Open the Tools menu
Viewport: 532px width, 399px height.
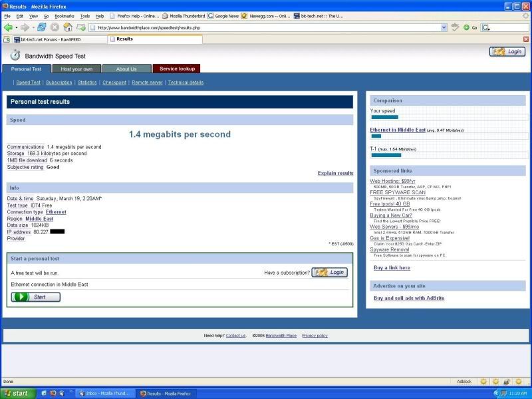85,16
